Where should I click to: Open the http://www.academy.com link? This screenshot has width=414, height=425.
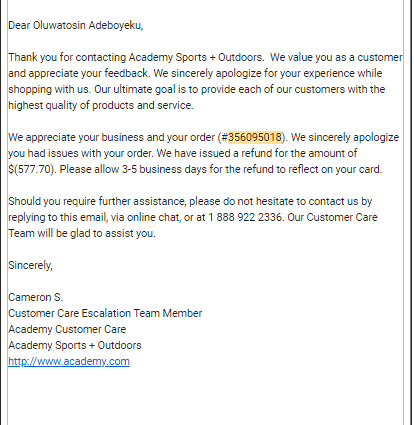click(69, 361)
